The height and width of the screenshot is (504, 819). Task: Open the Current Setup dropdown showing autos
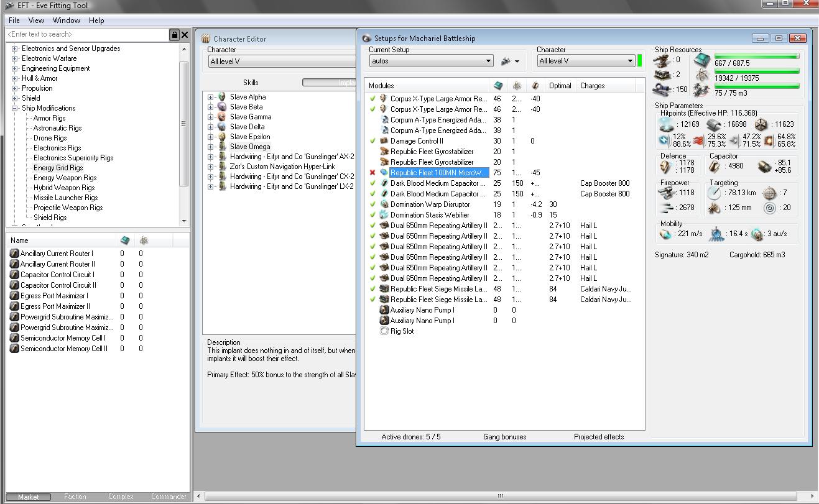coord(431,61)
